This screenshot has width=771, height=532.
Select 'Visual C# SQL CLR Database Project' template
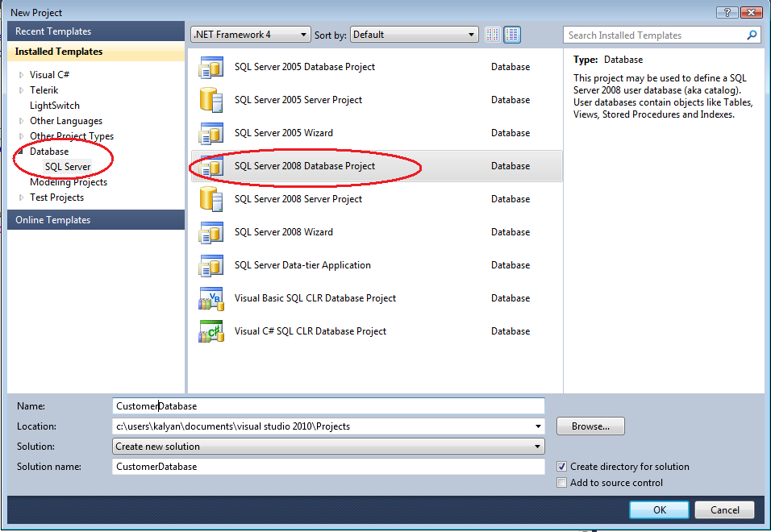coord(376,331)
